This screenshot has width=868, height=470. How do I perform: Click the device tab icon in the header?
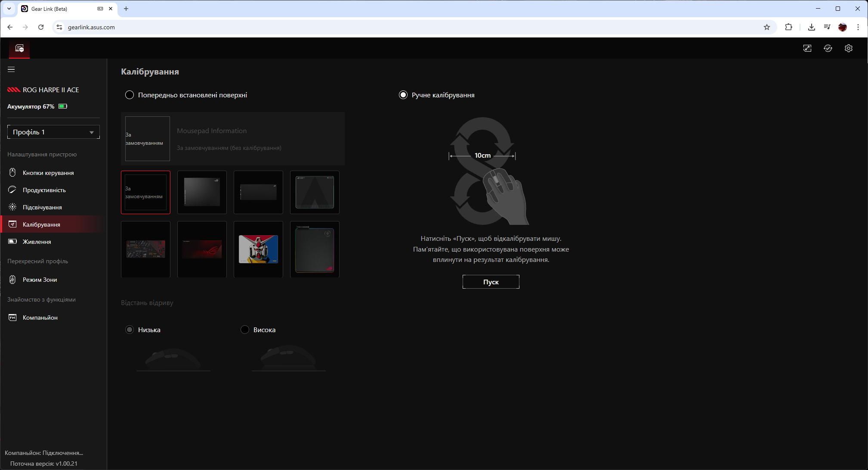click(19, 48)
